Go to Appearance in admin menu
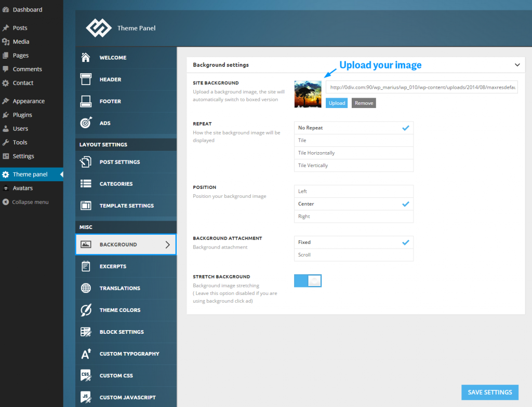 point(29,101)
